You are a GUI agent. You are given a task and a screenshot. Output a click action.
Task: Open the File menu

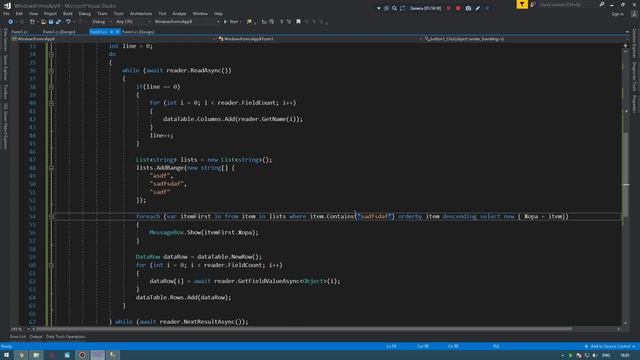pos(6,13)
